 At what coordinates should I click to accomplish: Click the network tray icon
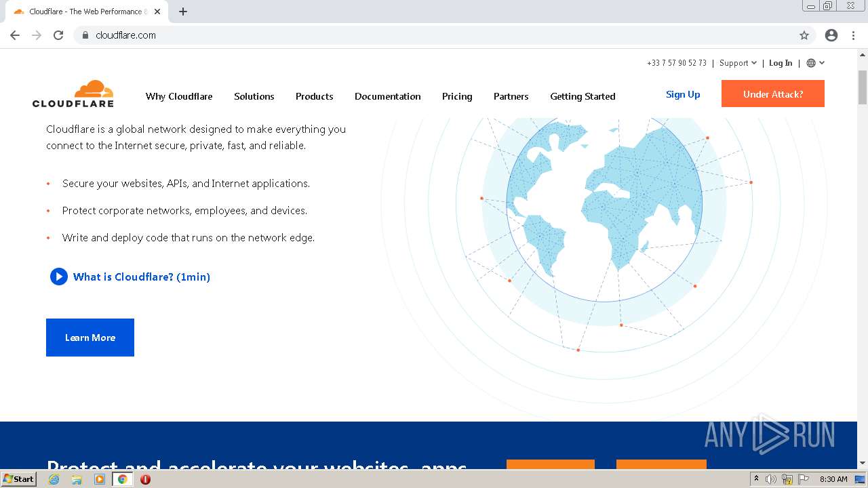click(x=787, y=479)
